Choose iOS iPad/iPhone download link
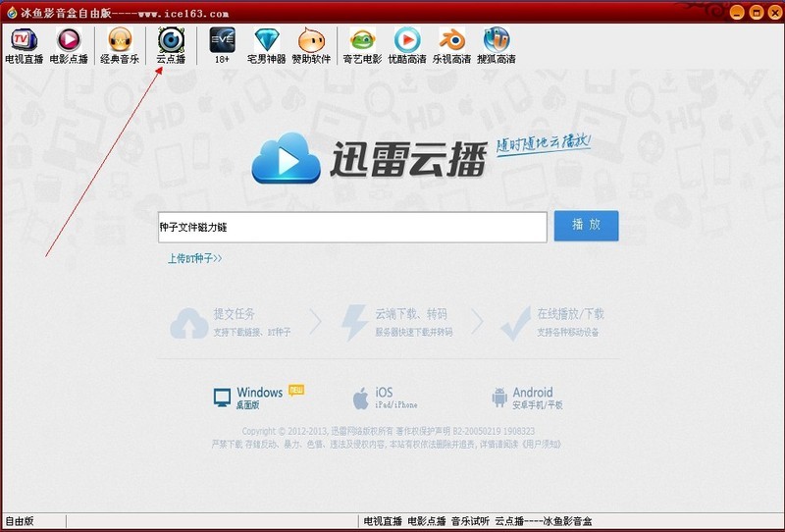This screenshot has width=785, height=532. tap(385, 398)
